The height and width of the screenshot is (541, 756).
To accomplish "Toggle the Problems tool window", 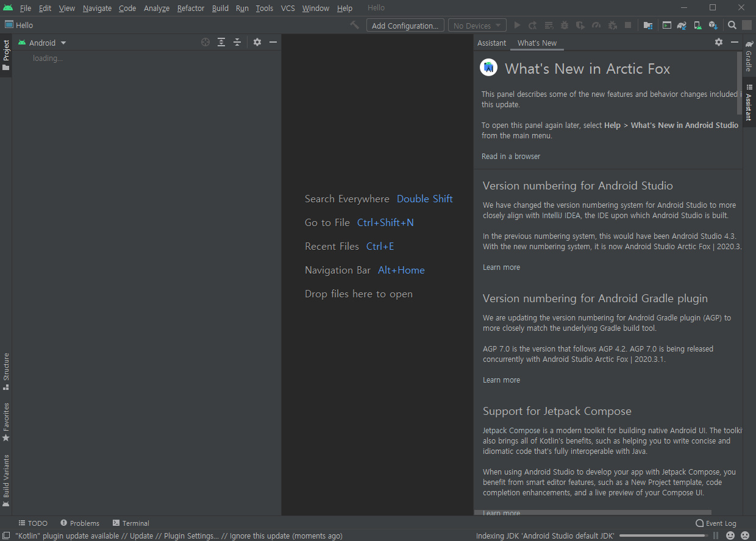I will (x=79, y=523).
